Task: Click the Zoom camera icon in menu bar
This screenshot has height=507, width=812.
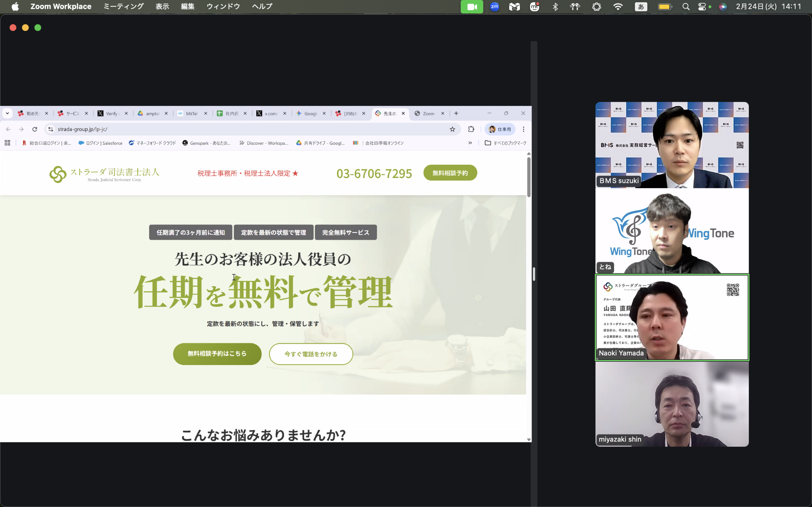Action: pos(472,7)
